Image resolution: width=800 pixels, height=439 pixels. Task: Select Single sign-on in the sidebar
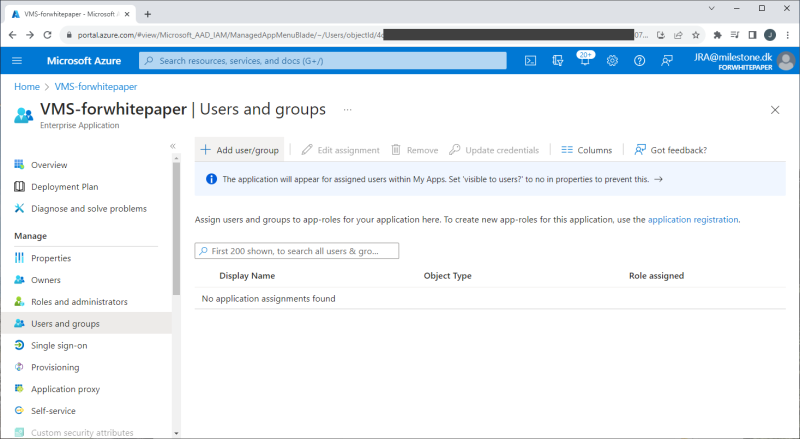point(59,345)
